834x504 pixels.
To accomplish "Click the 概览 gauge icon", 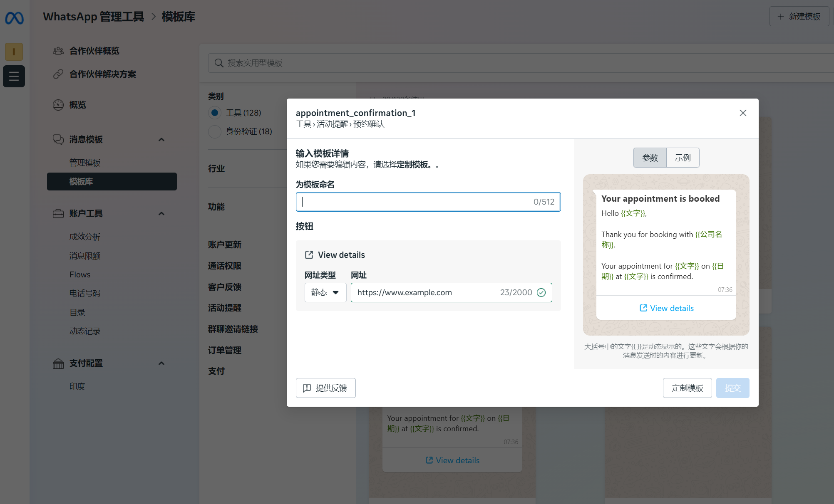I will 58,105.
